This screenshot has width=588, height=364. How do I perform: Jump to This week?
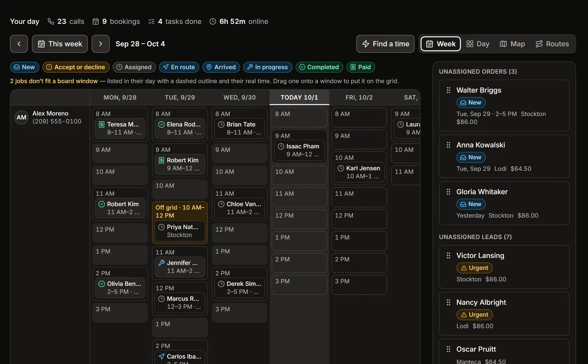(60, 44)
